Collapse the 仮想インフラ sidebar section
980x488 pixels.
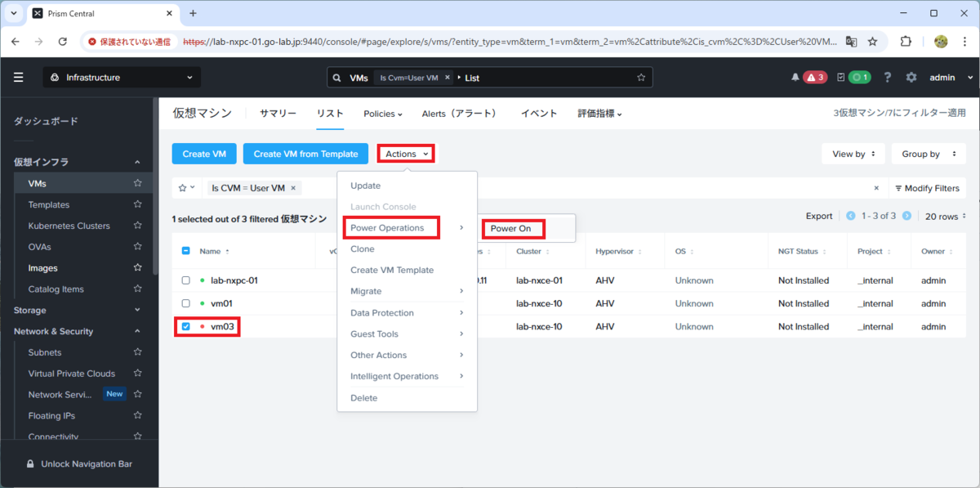(137, 163)
